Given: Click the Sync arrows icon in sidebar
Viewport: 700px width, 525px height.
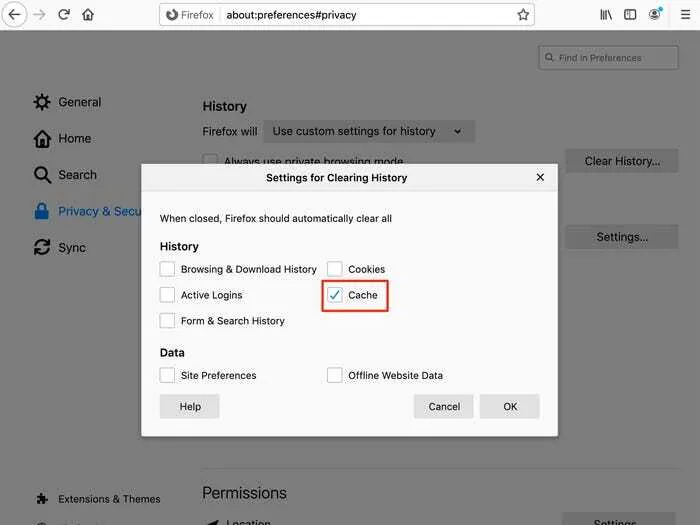Looking at the screenshot, I should [42, 247].
